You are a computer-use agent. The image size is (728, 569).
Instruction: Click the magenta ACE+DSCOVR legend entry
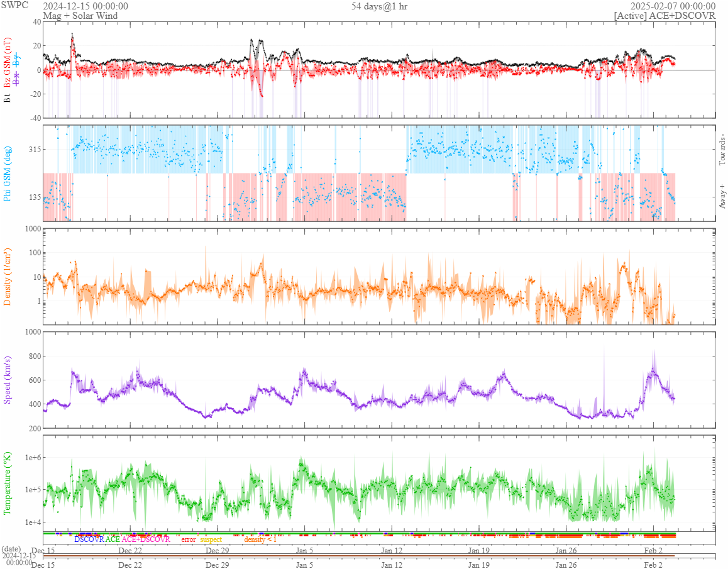pyautogui.click(x=146, y=539)
